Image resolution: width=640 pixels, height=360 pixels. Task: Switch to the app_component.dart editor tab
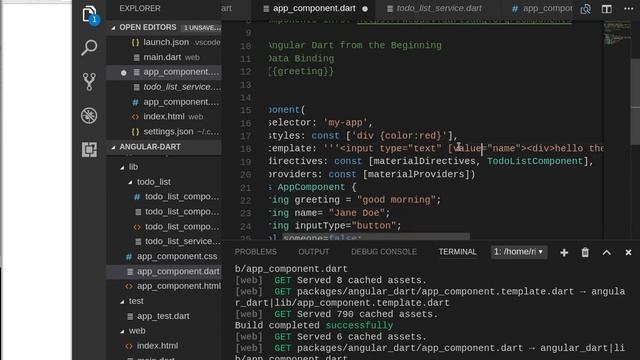pos(314,9)
